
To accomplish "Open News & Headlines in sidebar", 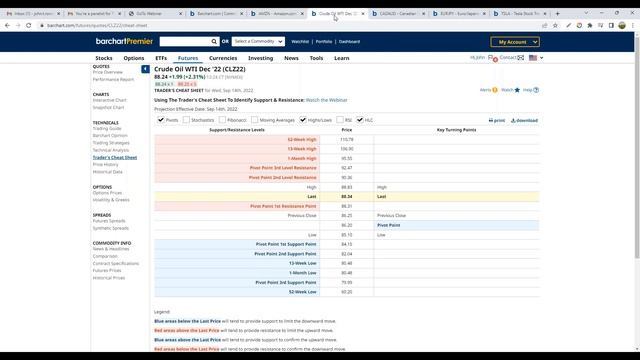I will (111, 249).
